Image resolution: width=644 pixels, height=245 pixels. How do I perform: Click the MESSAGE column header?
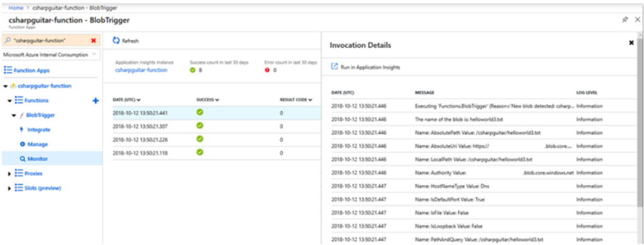tap(425, 93)
